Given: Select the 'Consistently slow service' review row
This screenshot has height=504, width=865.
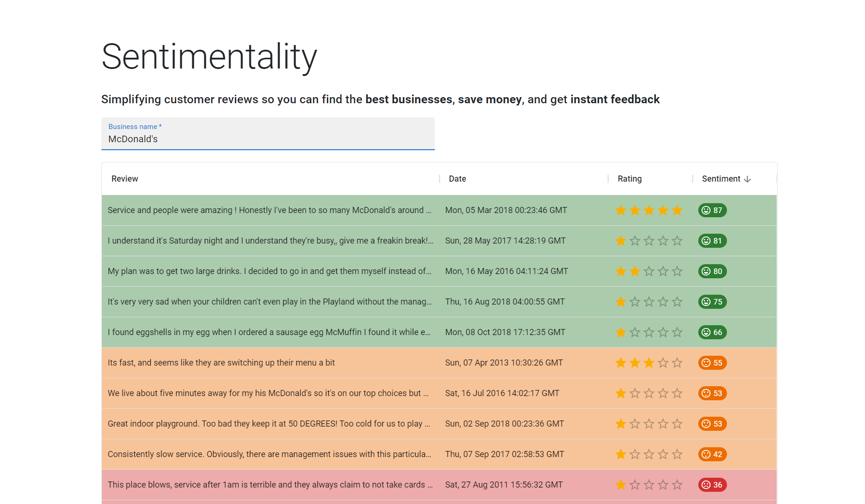Looking at the screenshot, I should coord(269,454).
